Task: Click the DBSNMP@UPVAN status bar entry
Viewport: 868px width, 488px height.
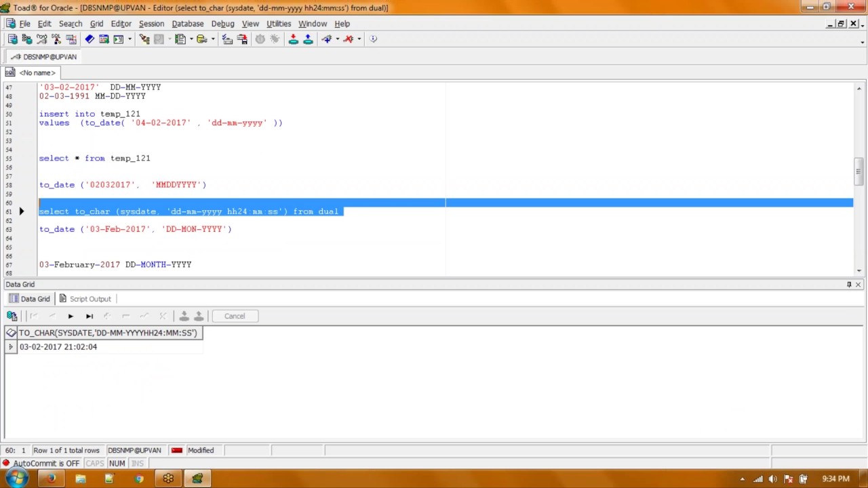Action: coord(134,451)
